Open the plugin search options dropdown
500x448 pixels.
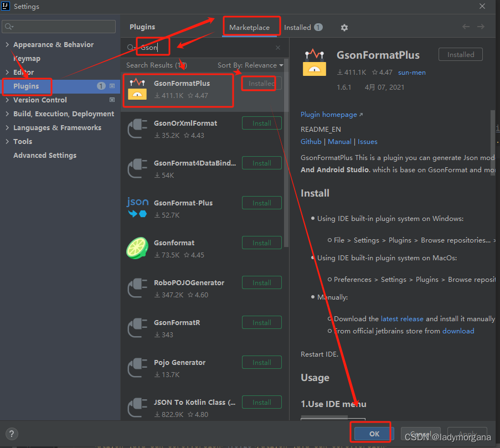(131, 48)
